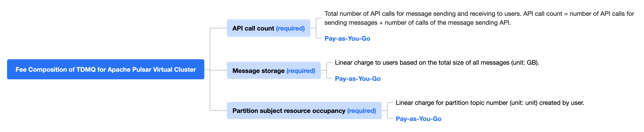Click the Fee Composition of TDMQ root node

click(x=106, y=69)
